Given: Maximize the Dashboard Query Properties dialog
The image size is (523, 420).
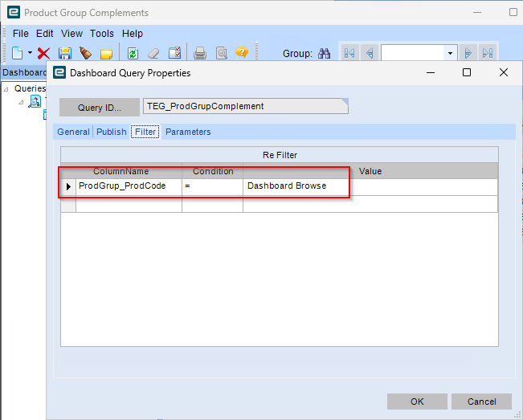Looking at the screenshot, I should (x=467, y=72).
